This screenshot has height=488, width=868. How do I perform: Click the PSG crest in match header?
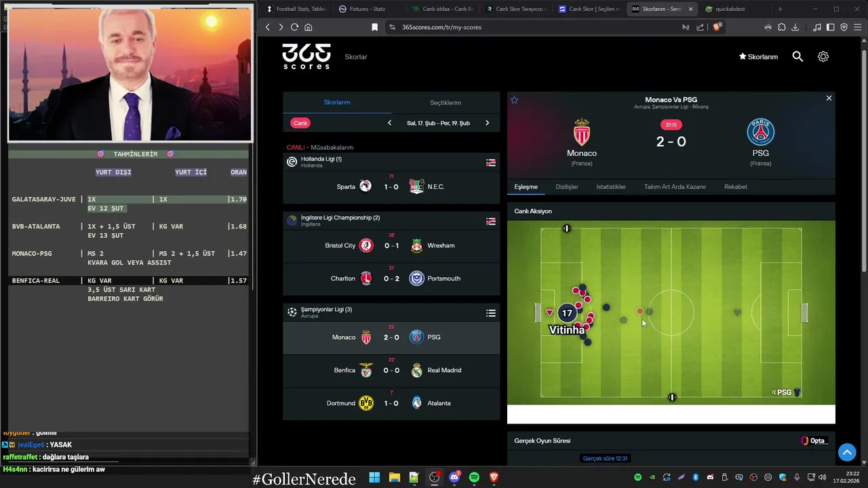point(761,132)
